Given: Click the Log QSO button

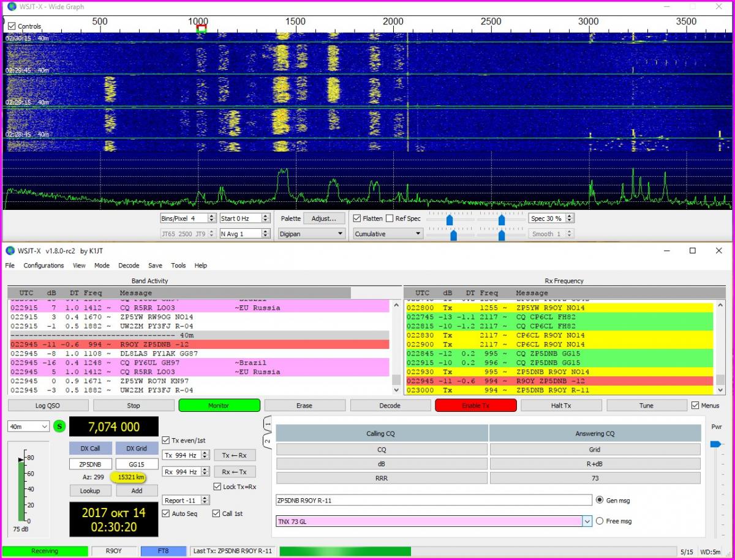Looking at the screenshot, I should click(48, 405).
